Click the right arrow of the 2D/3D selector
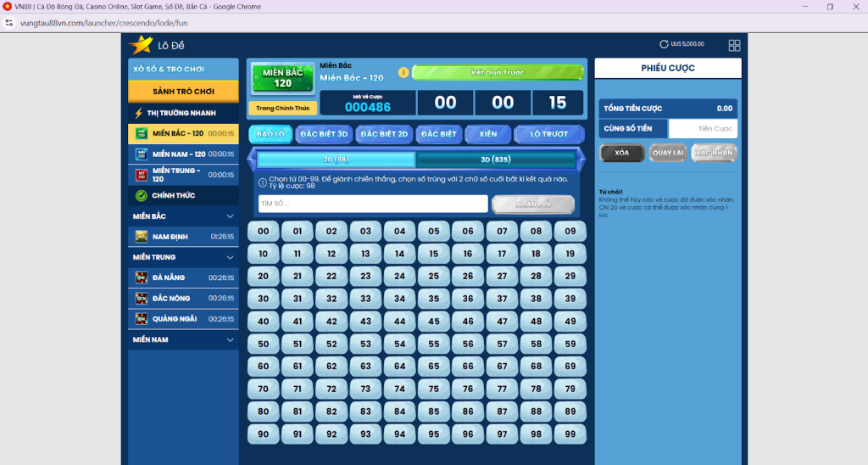Screen dimensions: 868x465 (x=580, y=160)
